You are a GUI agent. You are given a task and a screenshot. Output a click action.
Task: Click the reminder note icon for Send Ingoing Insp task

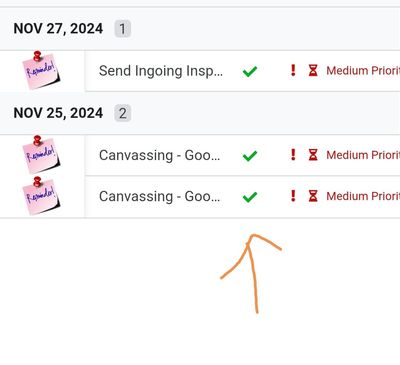point(41,70)
